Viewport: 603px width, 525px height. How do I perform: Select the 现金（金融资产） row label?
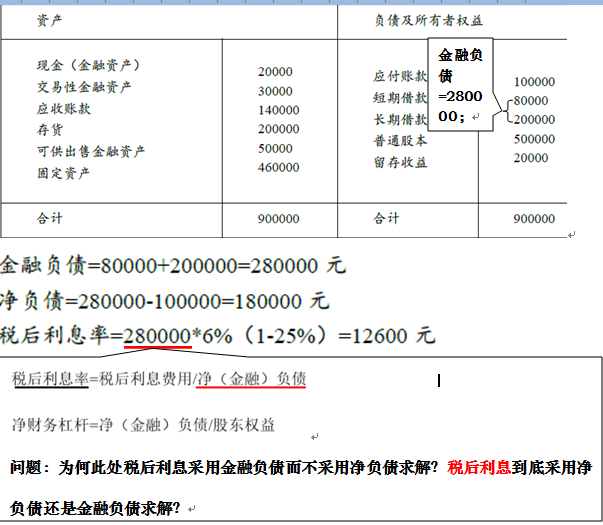click(95, 66)
